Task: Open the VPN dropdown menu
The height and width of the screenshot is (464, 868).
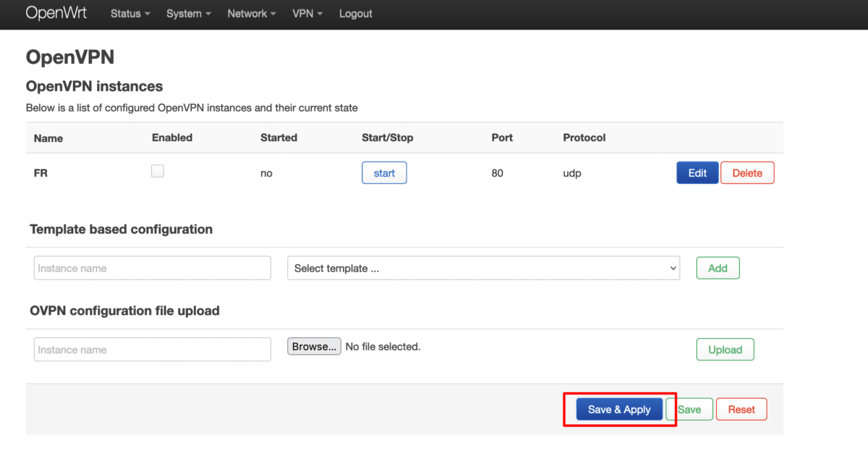Action: point(307,14)
